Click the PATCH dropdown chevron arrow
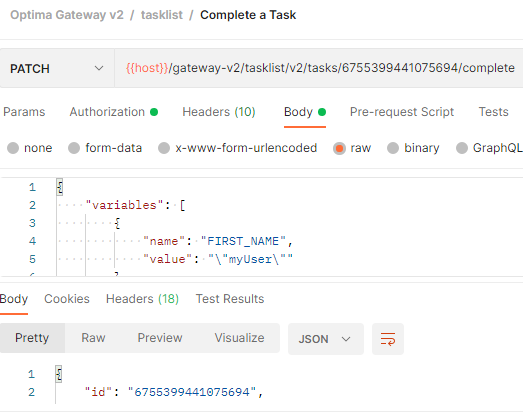The image size is (523, 419). click(x=99, y=68)
